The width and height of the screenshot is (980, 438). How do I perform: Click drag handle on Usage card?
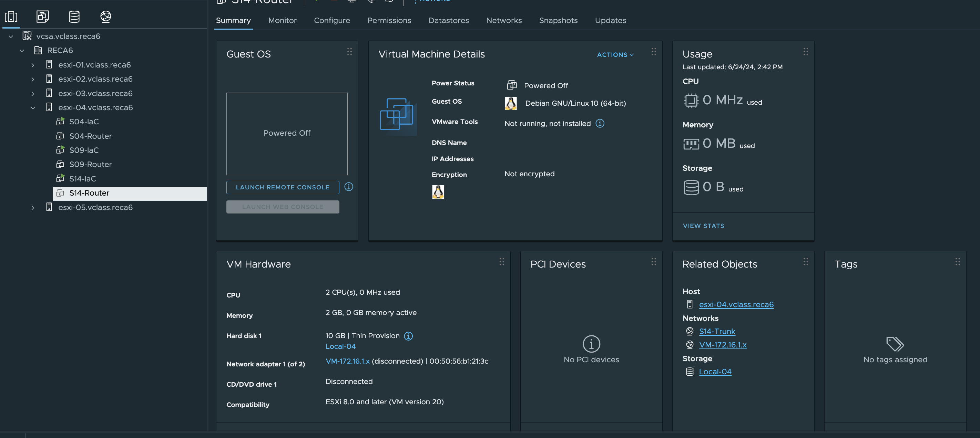click(x=805, y=52)
